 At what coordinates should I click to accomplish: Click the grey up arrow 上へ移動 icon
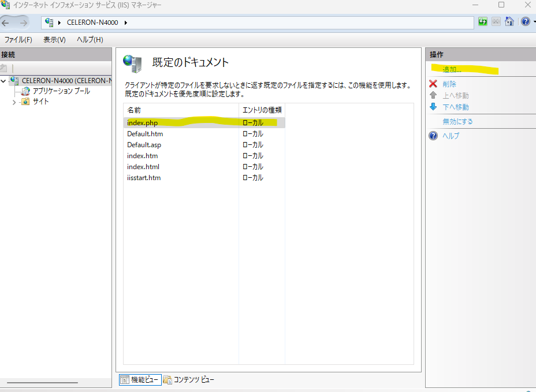click(x=433, y=95)
